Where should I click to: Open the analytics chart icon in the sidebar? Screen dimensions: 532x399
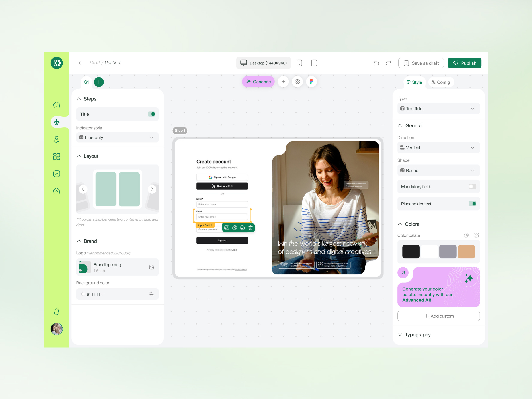56,174
